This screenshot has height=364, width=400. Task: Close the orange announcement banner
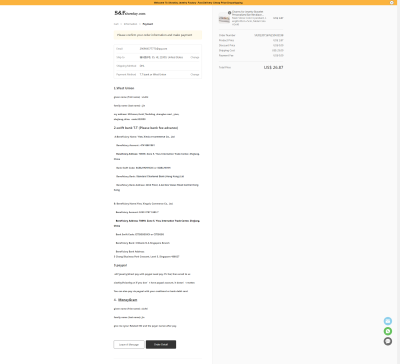point(392,2)
